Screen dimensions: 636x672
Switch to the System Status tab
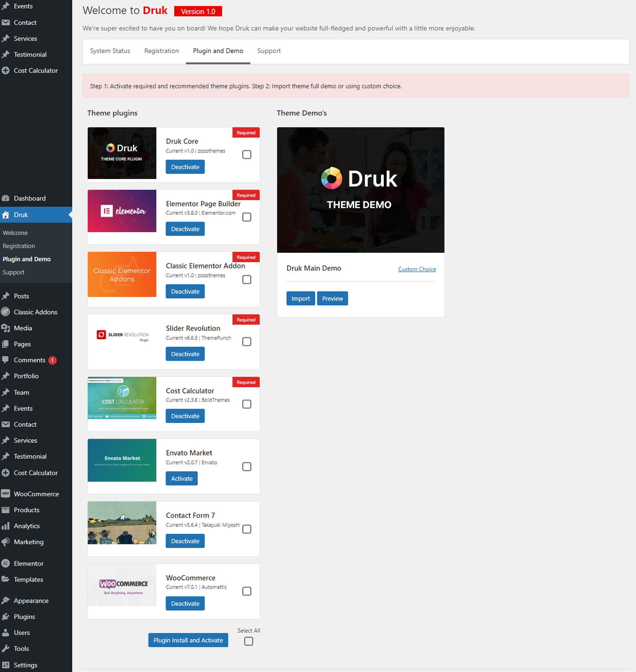click(x=110, y=51)
